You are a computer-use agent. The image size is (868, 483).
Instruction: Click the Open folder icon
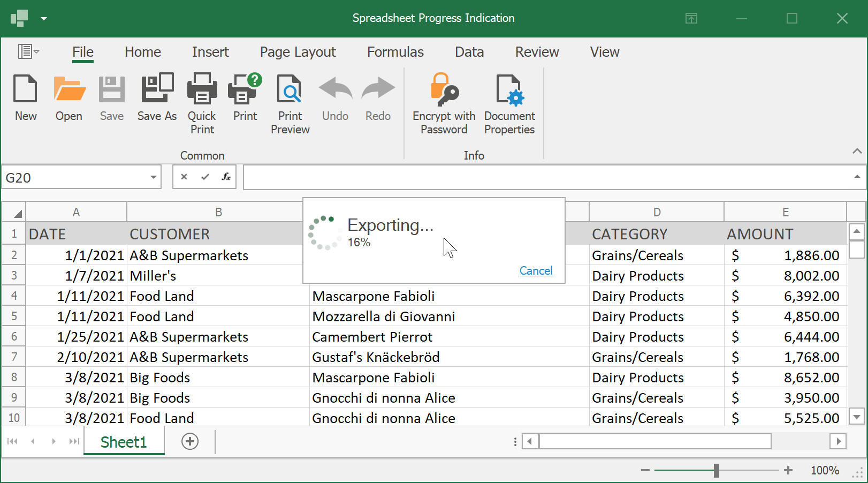(69, 89)
